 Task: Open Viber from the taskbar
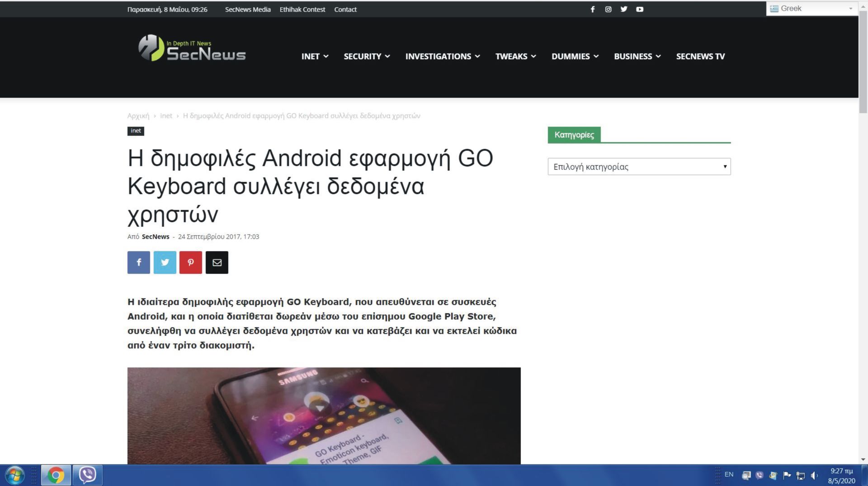click(x=88, y=476)
